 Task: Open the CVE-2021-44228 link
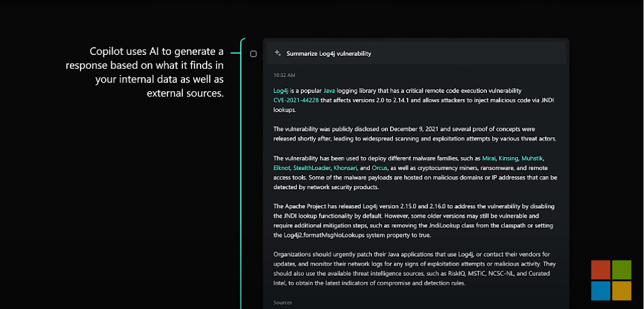(x=296, y=100)
